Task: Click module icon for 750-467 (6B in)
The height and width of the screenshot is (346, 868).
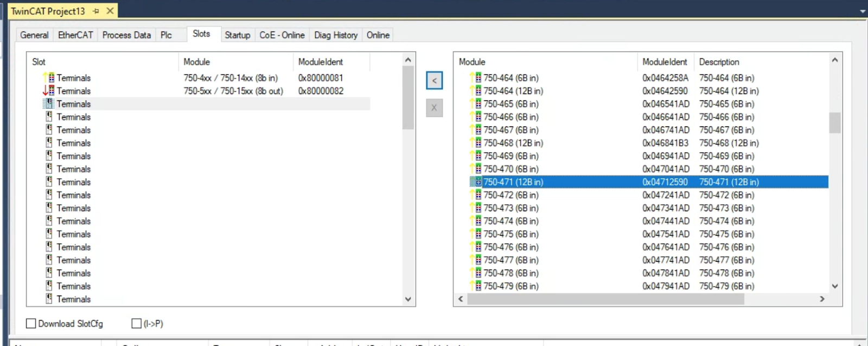Action: [477, 130]
